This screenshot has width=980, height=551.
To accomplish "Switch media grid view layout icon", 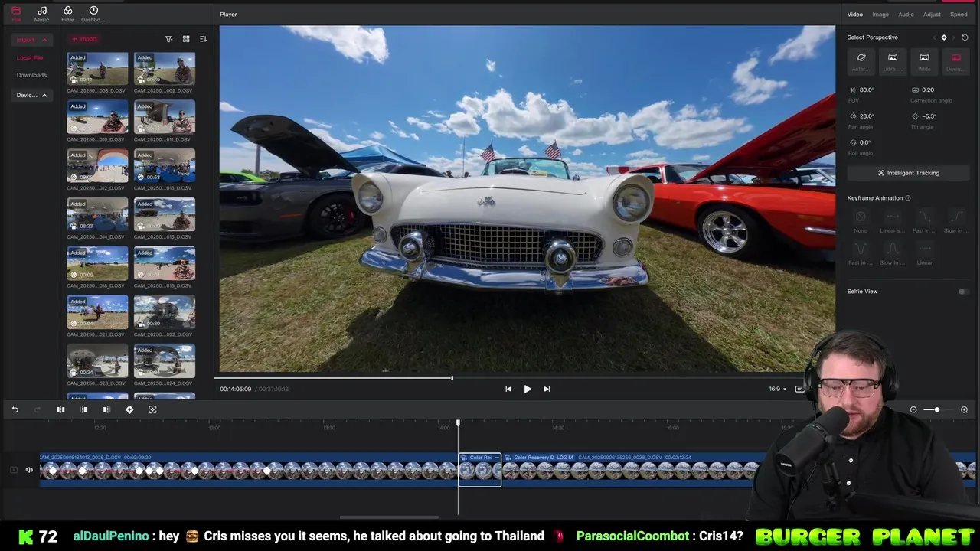I will coord(186,39).
